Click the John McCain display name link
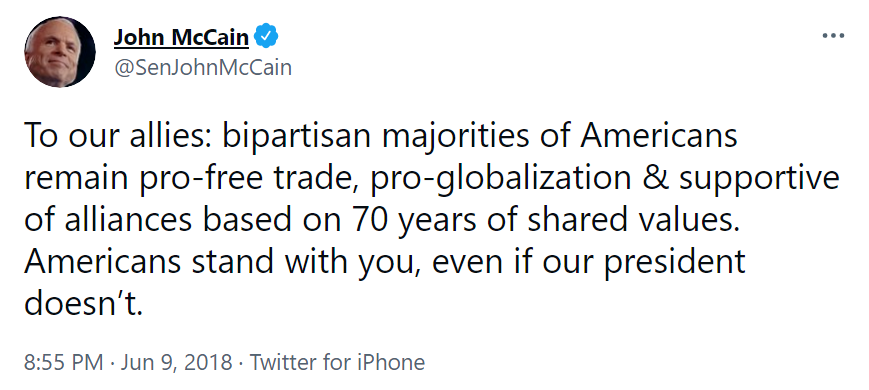The image size is (869, 390). (181, 38)
